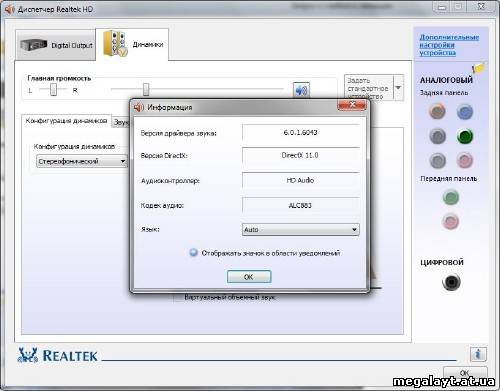This screenshot has height=391, width=500.
Task: Click the Realtek logo at bottom left
Action: (x=57, y=355)
